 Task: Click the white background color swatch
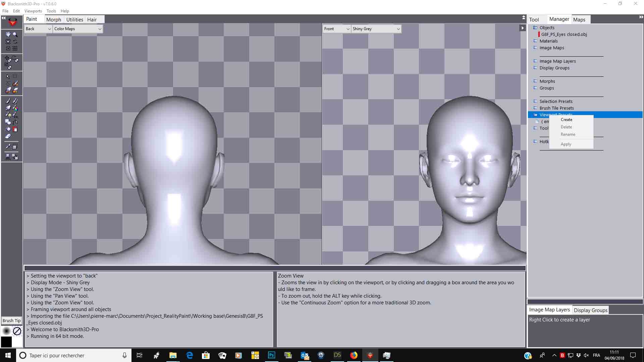pyautogui.click(x=17, y=342)
